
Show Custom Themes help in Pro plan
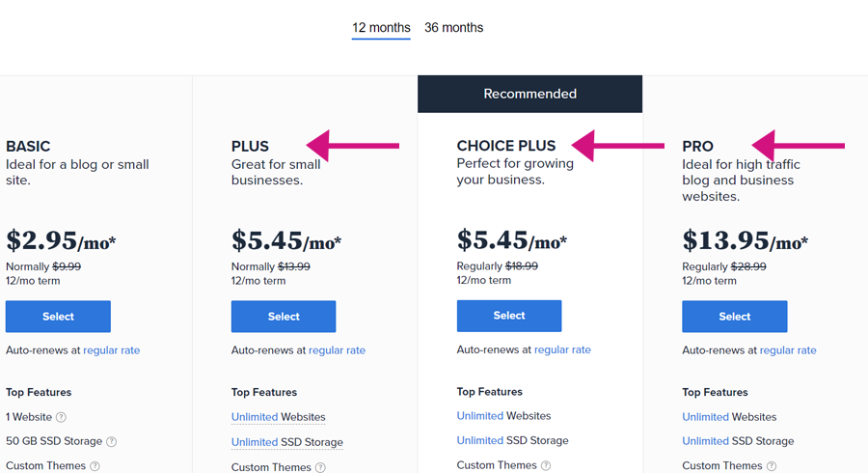[772, 466]
